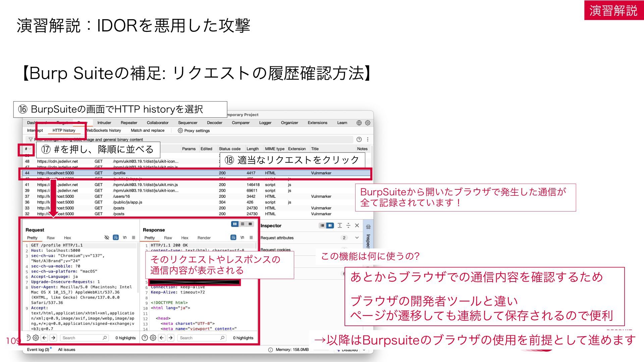Viewport: 644px width, 362px height.
Task: Open the Request panel hamburger menu
Action: tap(133, 238)
